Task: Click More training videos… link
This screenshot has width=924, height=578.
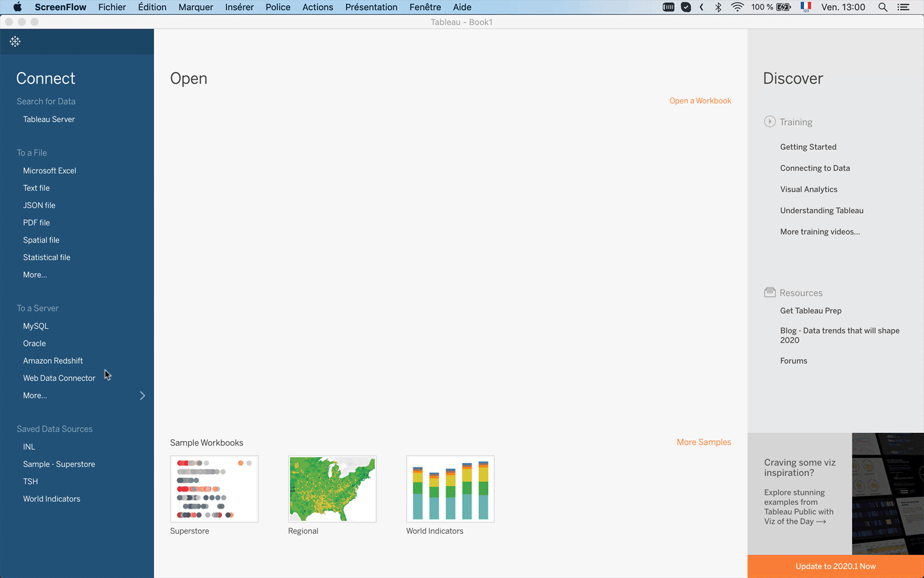Action: click(820, 232)
